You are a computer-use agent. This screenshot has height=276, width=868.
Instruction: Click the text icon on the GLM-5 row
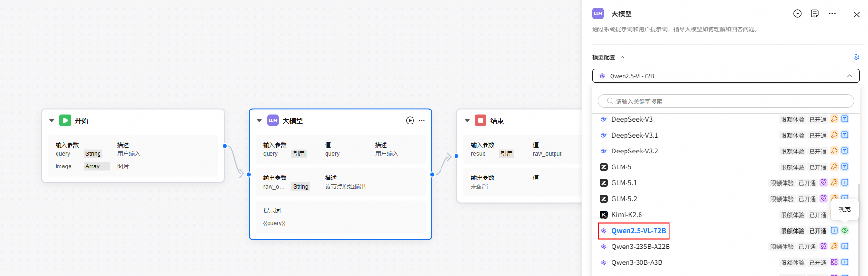(845, 166)
